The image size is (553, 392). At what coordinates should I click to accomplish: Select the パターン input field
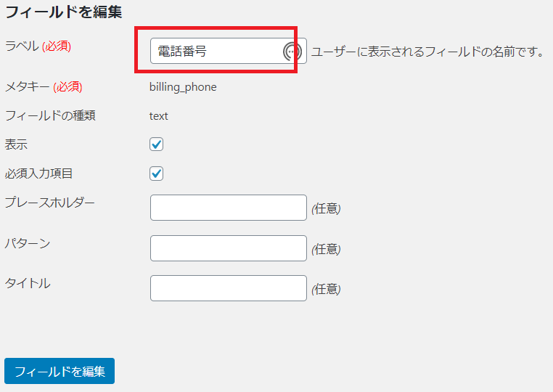pos(228,248)
